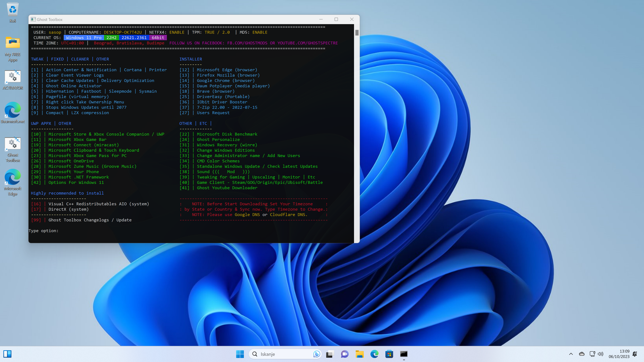Select the Microsoft Edge desktop shortcut

point(13,182)
